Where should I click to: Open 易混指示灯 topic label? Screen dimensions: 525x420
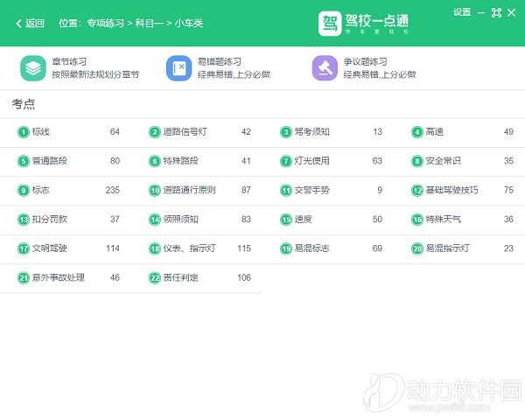pos(448,248)
